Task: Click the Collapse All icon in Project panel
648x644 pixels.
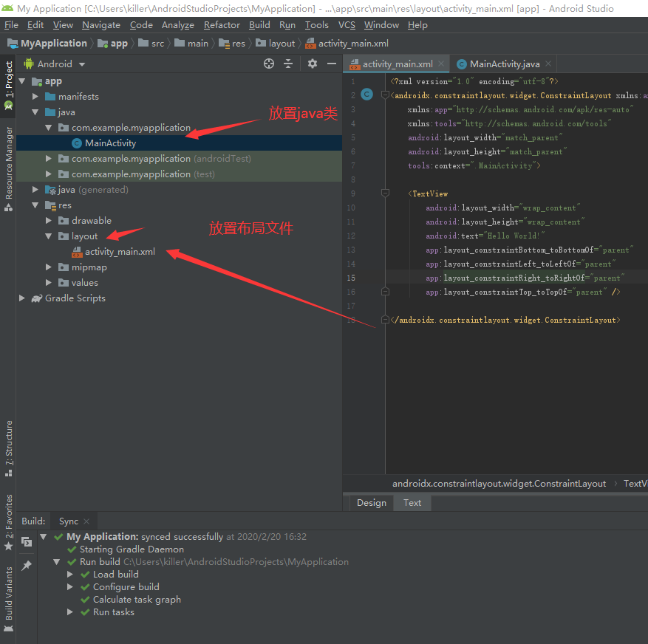Action: [x=288, y=64]
